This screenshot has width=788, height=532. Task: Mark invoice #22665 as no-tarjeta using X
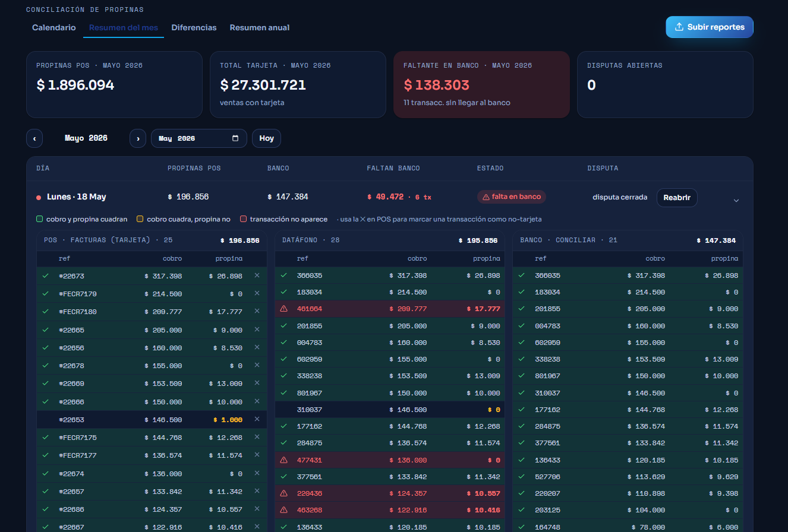point(257,330)
